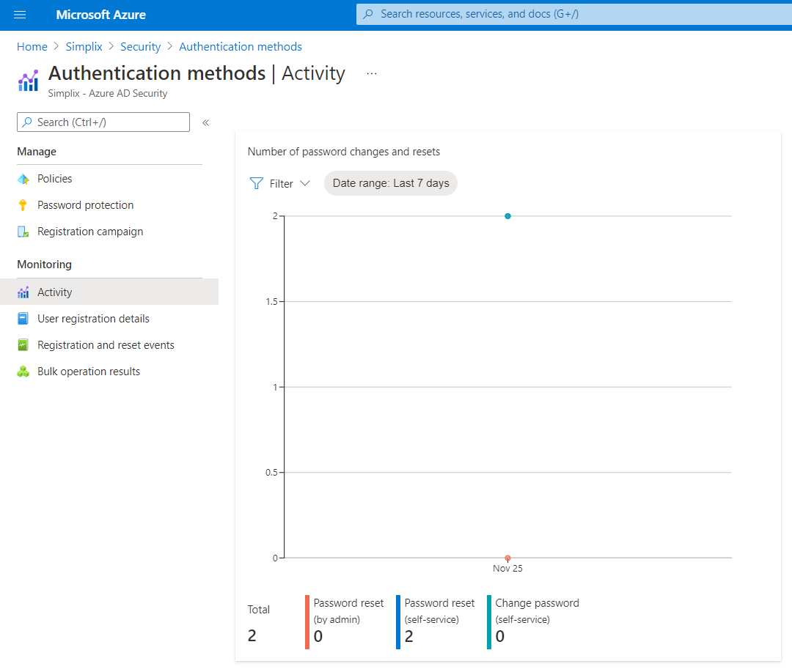The image size is (792, 672).
Task: Focus the global search resources box
Action: point(573,14)
